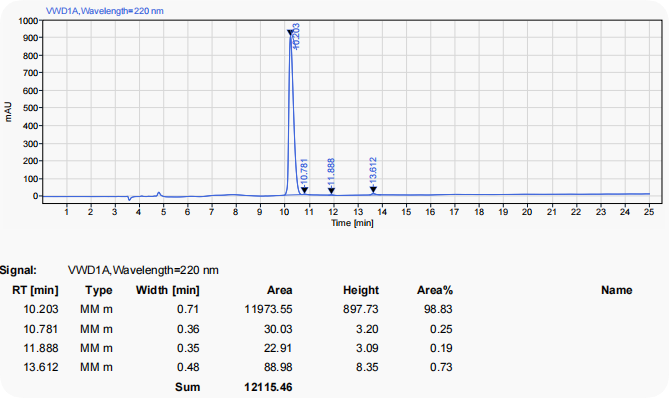Click the peak marker at 11.888 min
Viewport: 669px width, 398px height.
coord(331,190)
